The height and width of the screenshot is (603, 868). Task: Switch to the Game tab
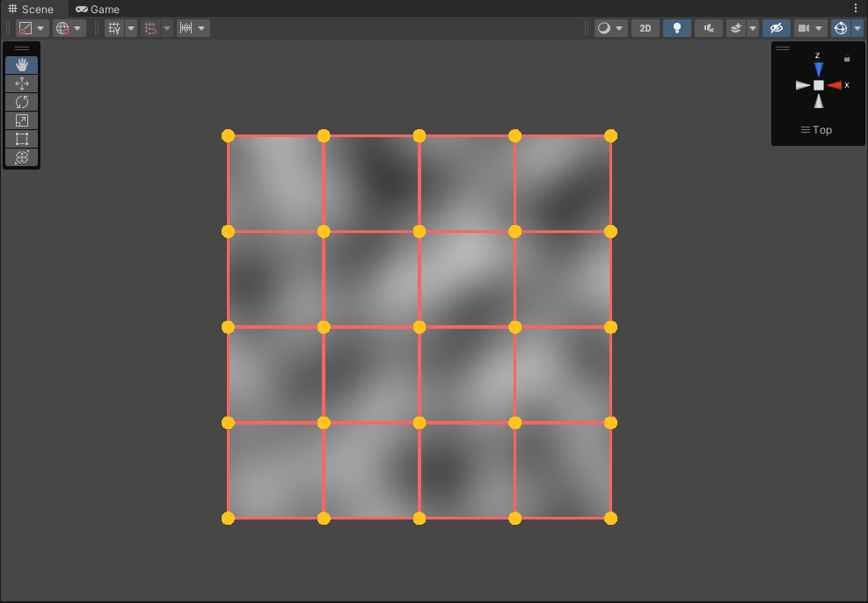pos(97,9)
